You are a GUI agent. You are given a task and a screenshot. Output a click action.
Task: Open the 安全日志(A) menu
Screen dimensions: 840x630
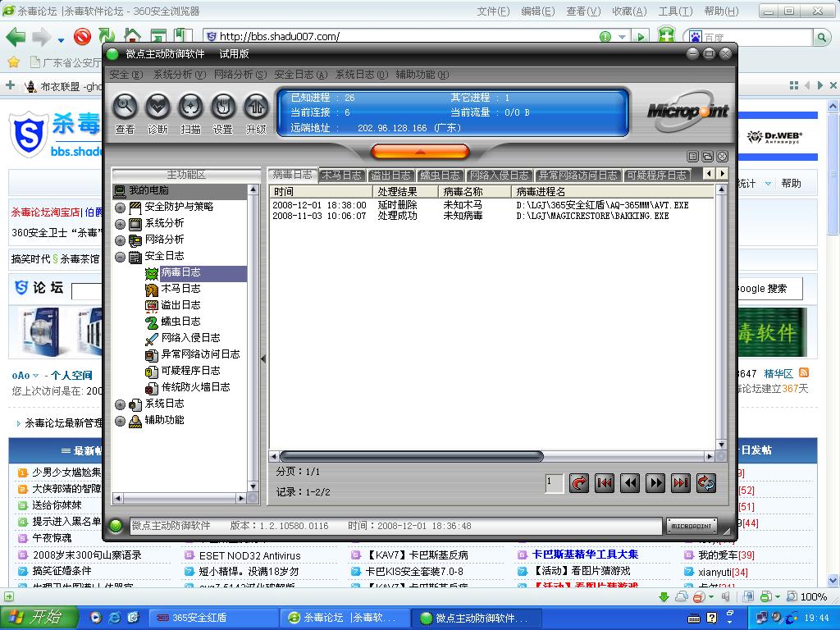[300, 75]
